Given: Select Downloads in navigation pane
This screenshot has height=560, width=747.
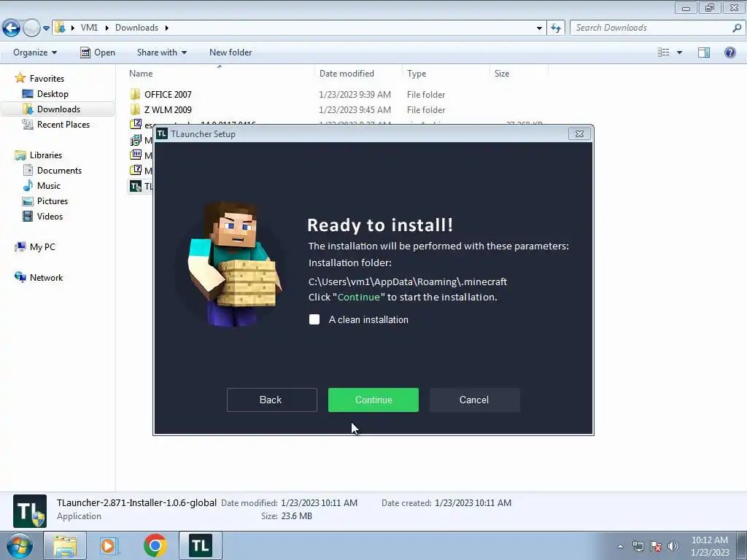Looking at the screenshot, I should [x=58, y=109].
